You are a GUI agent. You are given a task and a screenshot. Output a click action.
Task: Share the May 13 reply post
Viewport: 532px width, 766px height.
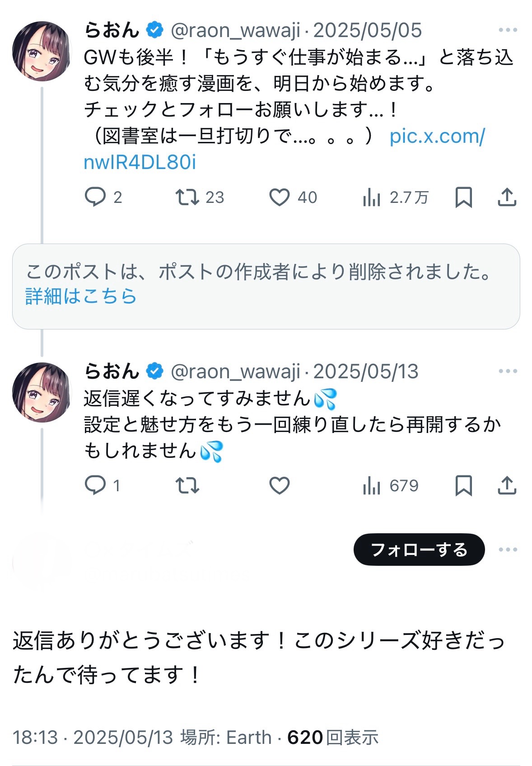[507, 485]
